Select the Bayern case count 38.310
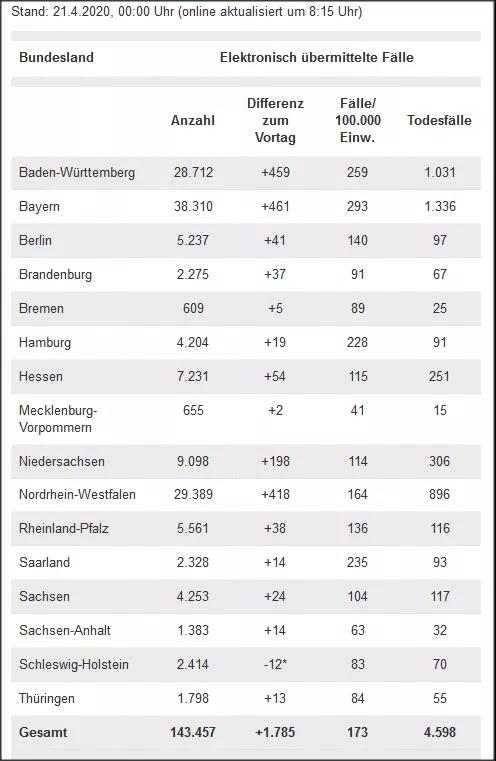 click(x=193, y=206)
